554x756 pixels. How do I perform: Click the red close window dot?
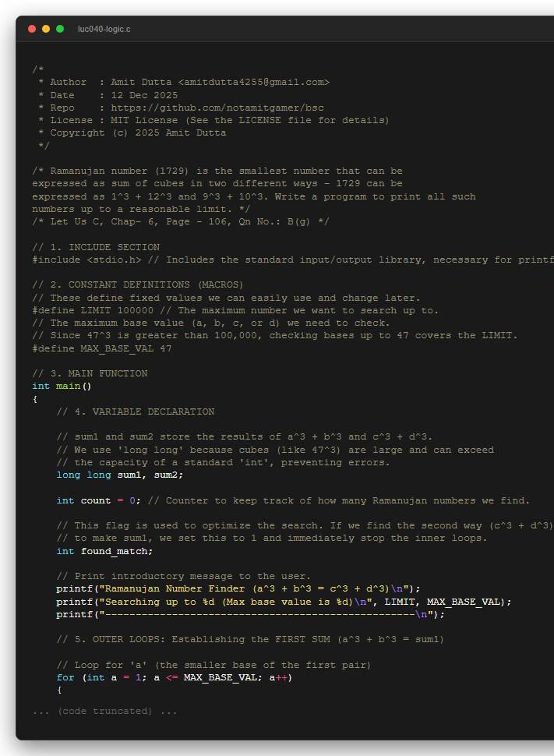(x=32, y=29)
